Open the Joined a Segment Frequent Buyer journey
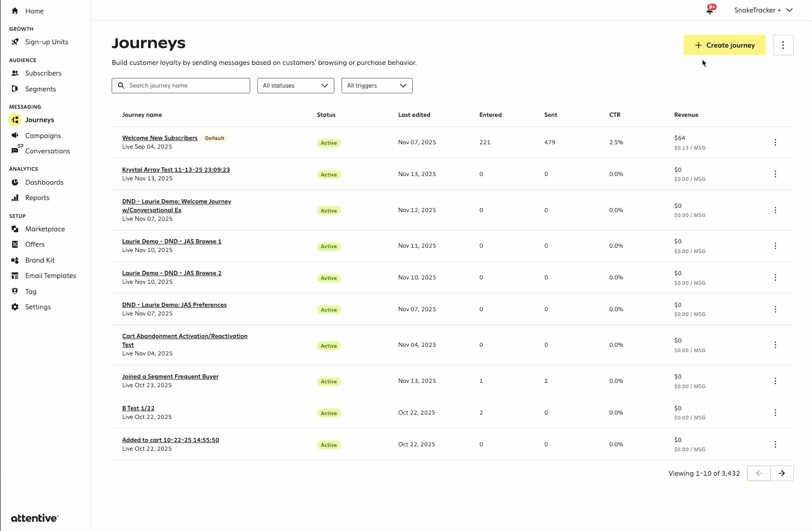The image size is (812, 531). (170, 377)
